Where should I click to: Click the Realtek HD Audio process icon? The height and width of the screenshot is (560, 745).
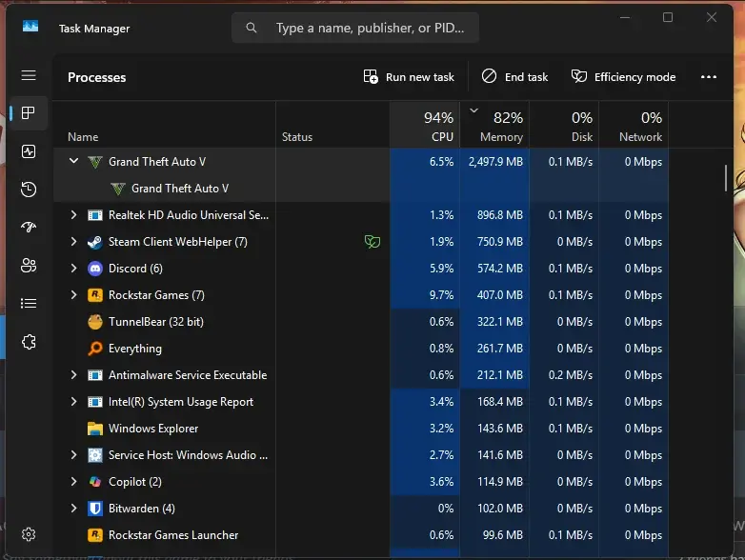(x=95, y=215)
